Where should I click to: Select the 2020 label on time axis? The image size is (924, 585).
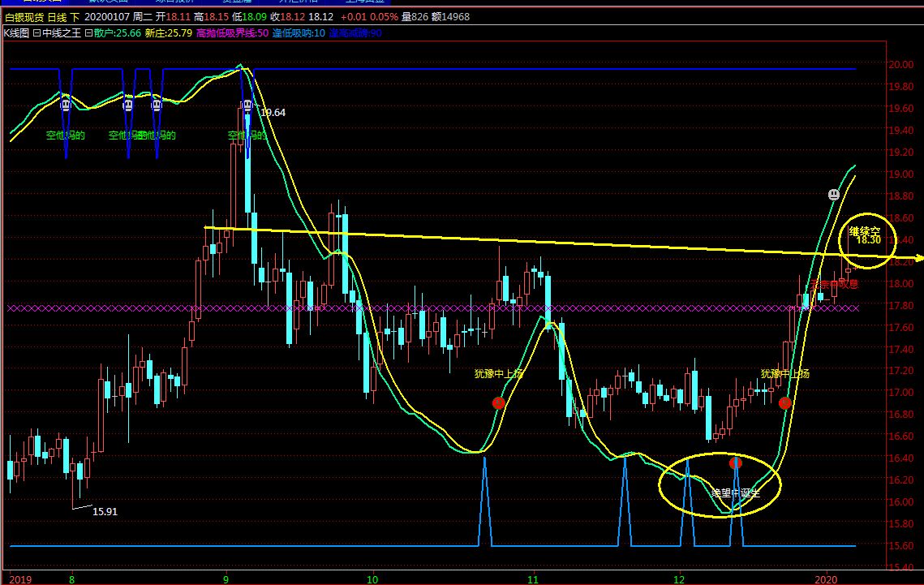826,579
